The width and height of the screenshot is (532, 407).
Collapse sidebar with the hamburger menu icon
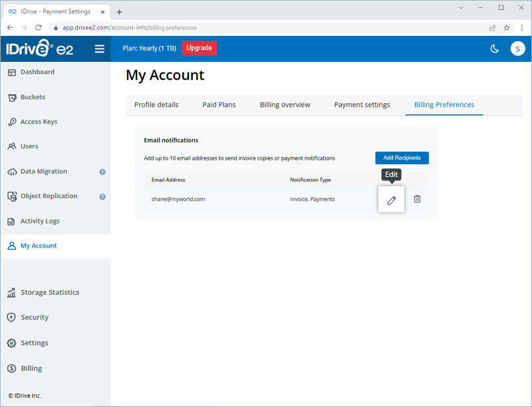click(100, 49)
